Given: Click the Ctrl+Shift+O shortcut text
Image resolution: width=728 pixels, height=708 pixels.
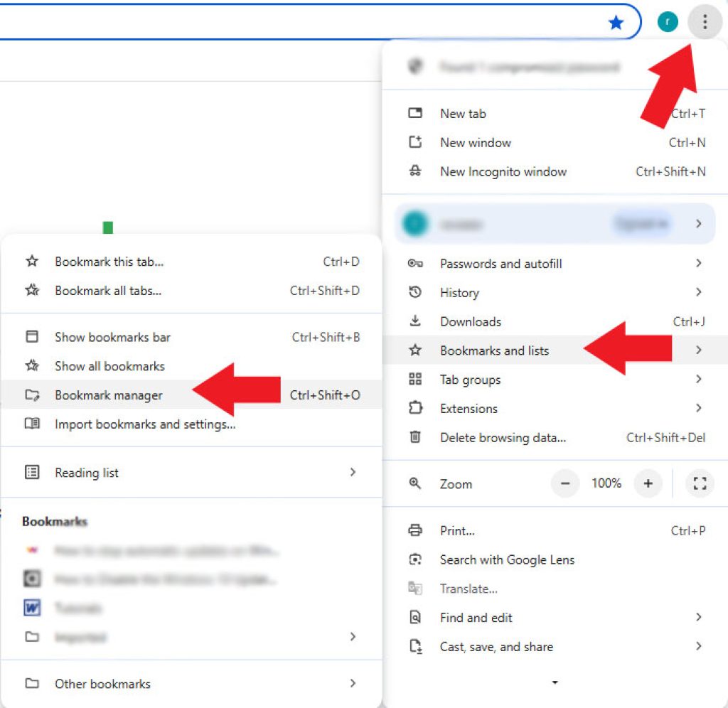Looking at the screenshot, I should point(325,395).
